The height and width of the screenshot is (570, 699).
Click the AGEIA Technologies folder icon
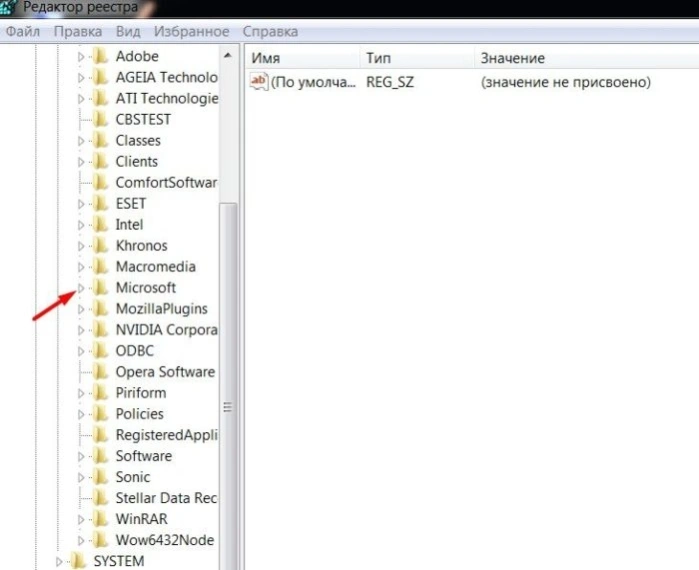pyautogui.click(x=101, y=77)
